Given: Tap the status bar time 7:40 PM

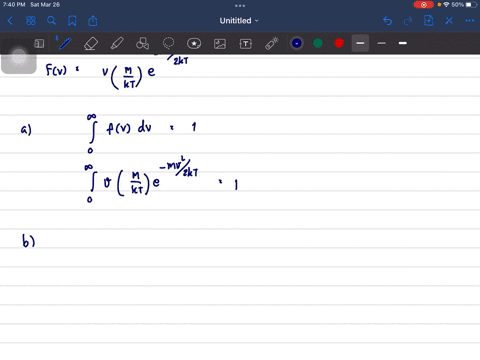Looking at the screenshot, I should [x=14, y=5].
